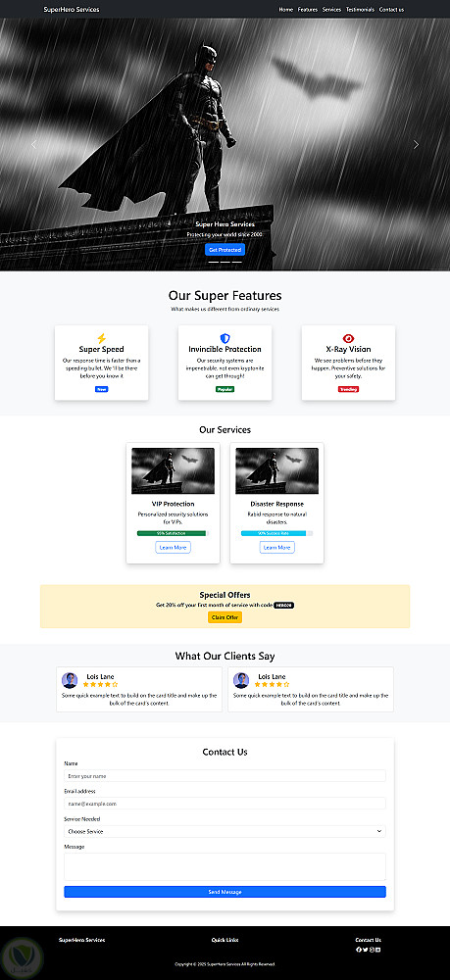Click the red eye X-Ray Vision icon

348,338
